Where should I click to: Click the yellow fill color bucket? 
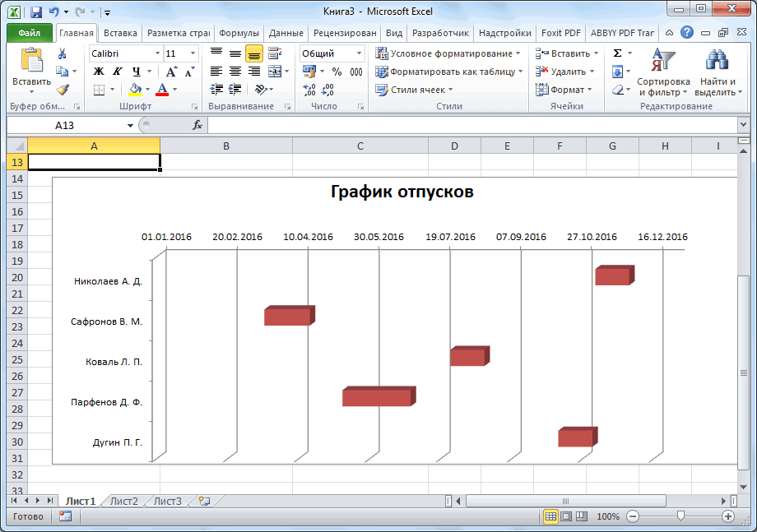pos(135,90)
